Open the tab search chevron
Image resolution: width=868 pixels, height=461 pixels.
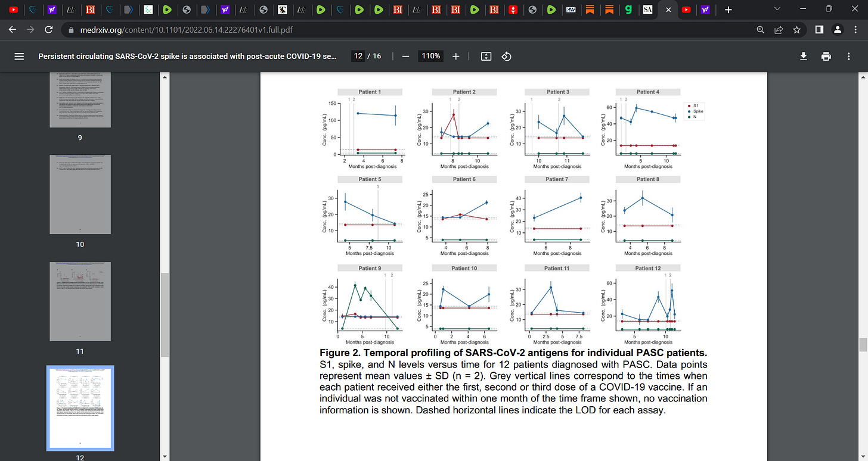[776, 9]
